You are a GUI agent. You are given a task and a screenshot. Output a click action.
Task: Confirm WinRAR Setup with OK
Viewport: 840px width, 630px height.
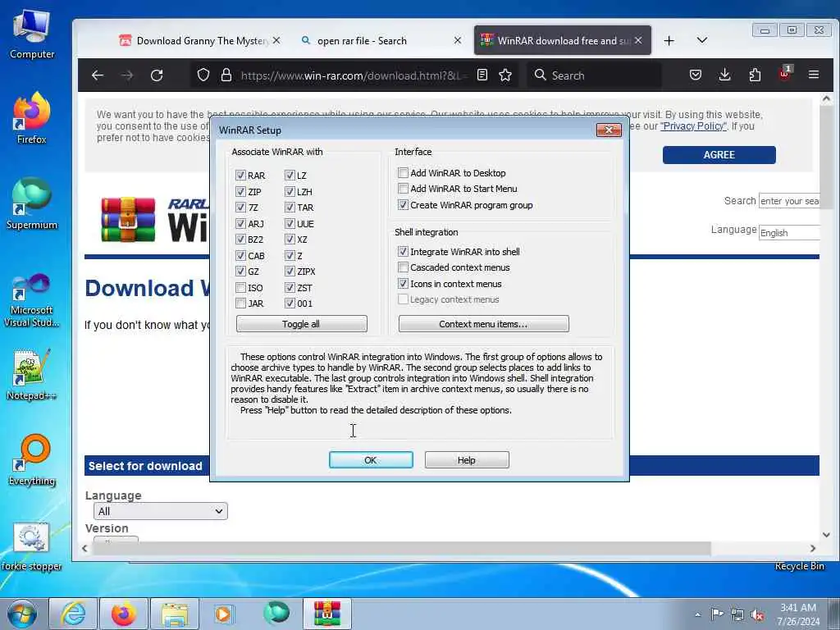(371, 459)
